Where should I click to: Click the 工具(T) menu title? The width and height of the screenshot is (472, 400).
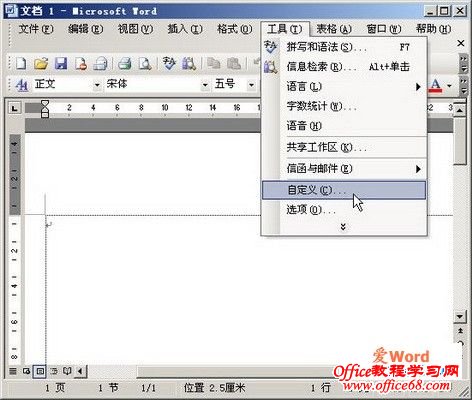tap(284, 29)
